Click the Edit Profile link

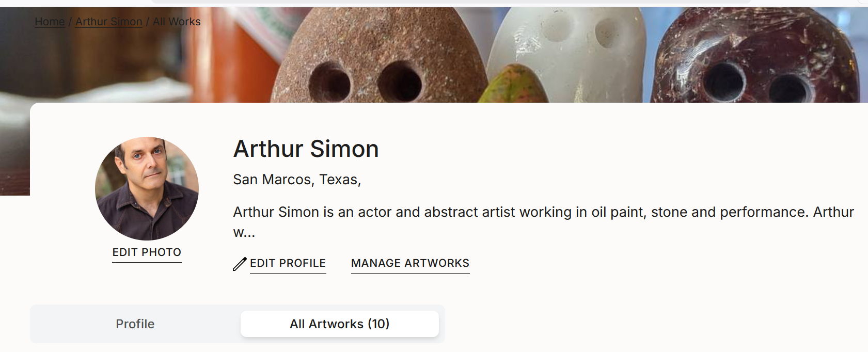click(x=287, y=263)
